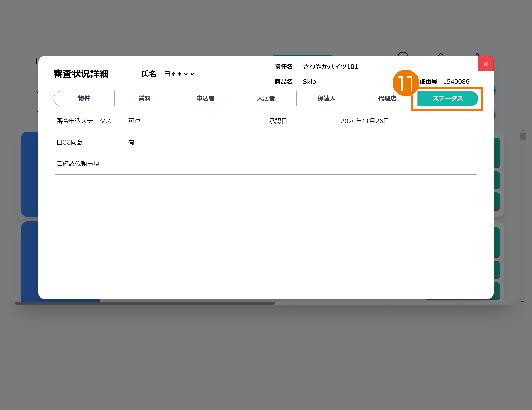Click the ご確認依頼事項 label

pyautogui.click(x=78, y=164)
